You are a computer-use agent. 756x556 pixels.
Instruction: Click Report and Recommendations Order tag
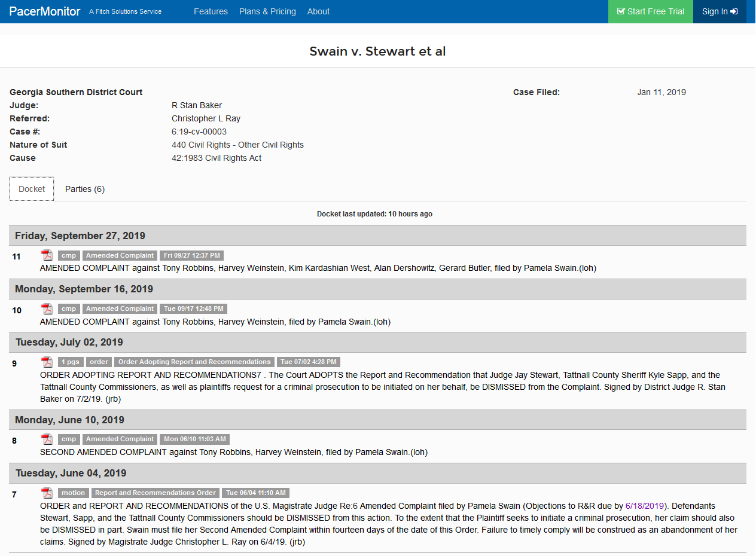tap(156, 493)
